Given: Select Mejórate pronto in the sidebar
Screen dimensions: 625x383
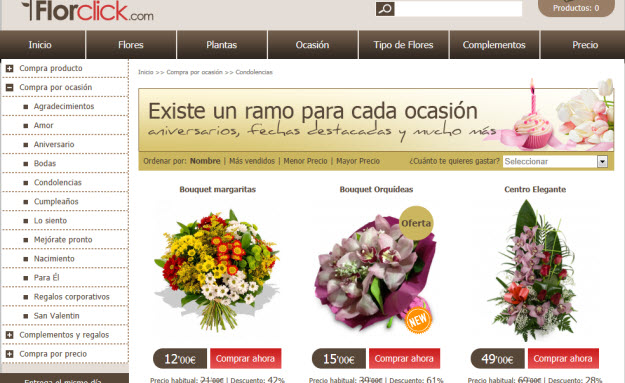Looking at the screenshot, I should coord(63,240).
